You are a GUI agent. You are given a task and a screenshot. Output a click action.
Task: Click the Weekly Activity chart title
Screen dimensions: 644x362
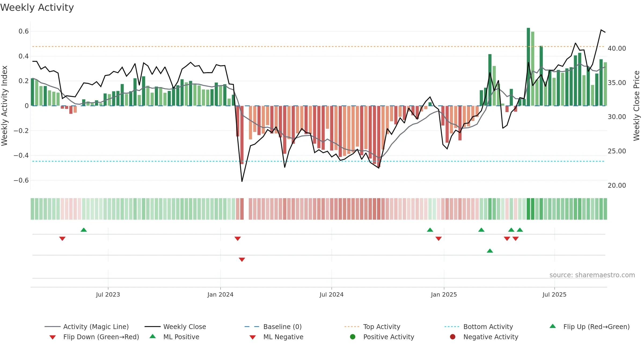click(x=37, y=8)
